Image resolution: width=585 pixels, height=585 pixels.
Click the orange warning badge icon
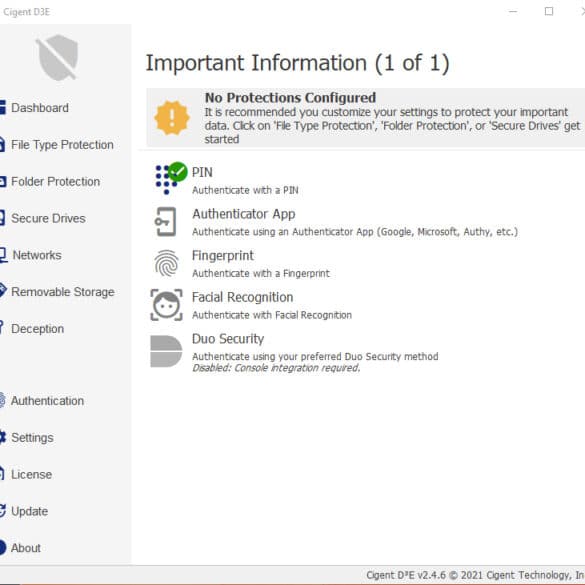pyautogui.click(x=172, y=118)
